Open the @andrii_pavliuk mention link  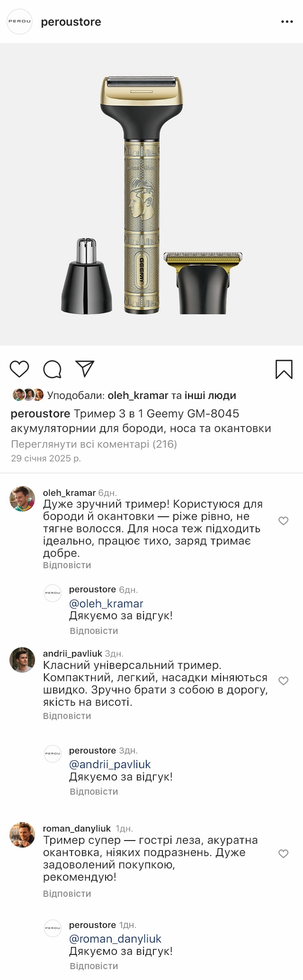110,764
